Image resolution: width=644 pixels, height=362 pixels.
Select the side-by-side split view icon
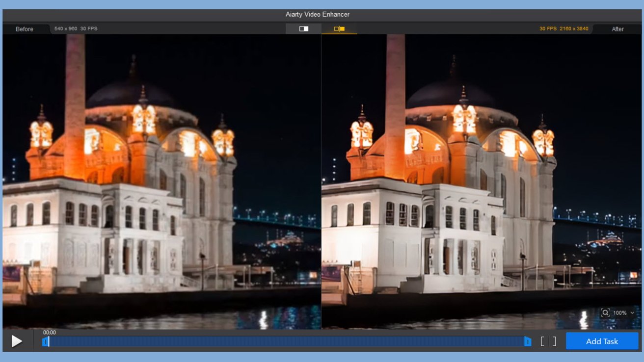pyautogui.click(x=339, y=29)
